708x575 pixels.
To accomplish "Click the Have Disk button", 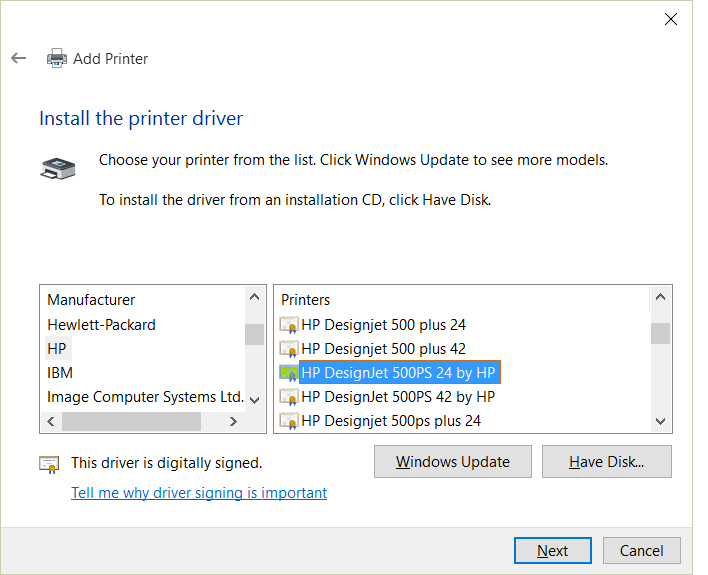I will click(606, 462).
